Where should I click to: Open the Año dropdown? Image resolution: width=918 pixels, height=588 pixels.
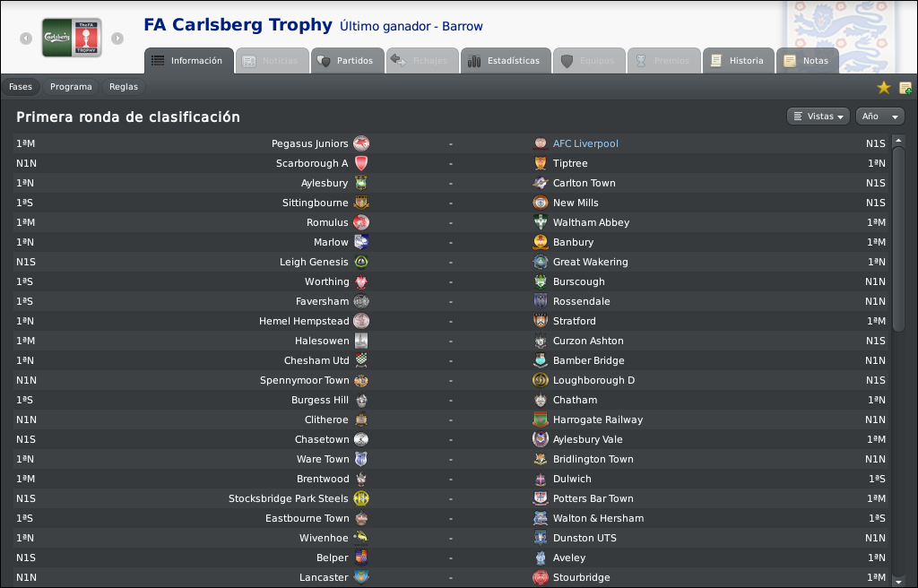(x=880, y=117)
